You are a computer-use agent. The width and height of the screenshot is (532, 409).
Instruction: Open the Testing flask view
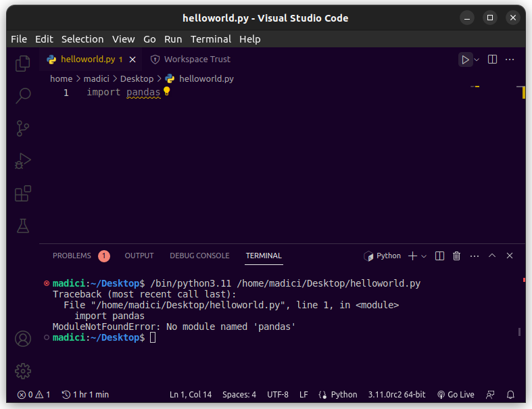click(x=23, y=226)
